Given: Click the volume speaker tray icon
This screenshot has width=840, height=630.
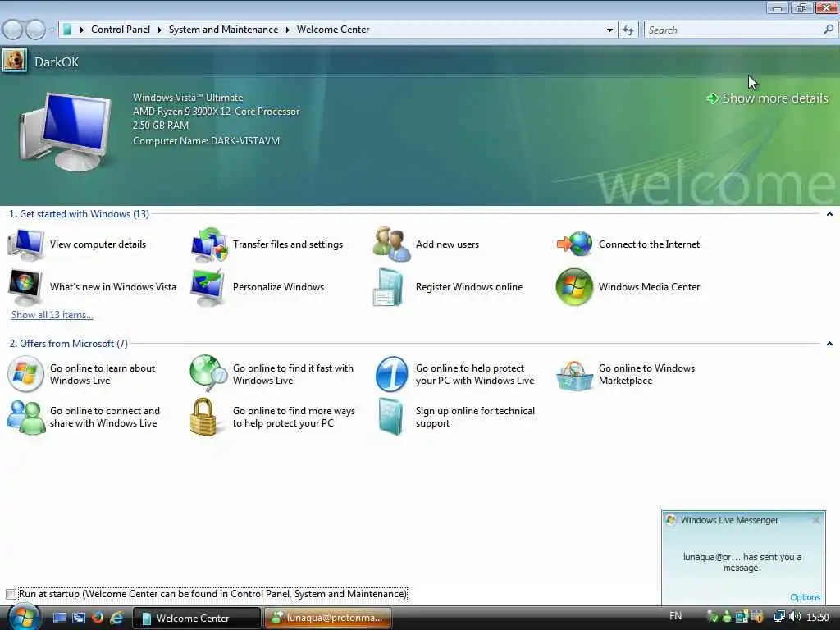Looking at the screenshot, I should (794, 617).
